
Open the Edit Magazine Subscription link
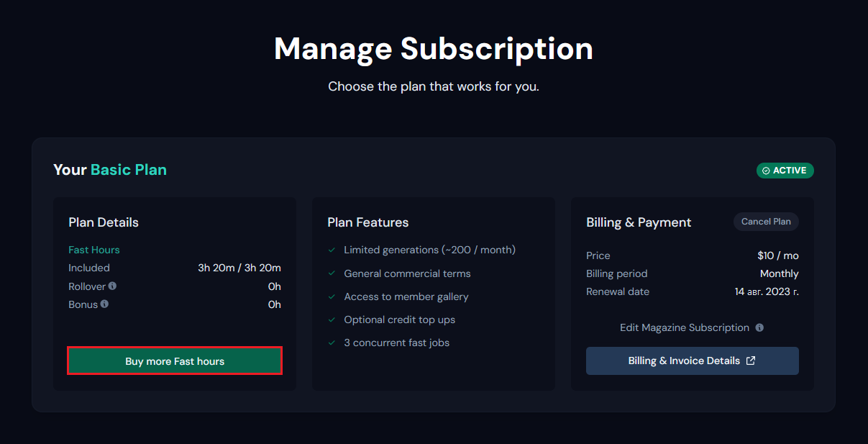coord(684,327)
